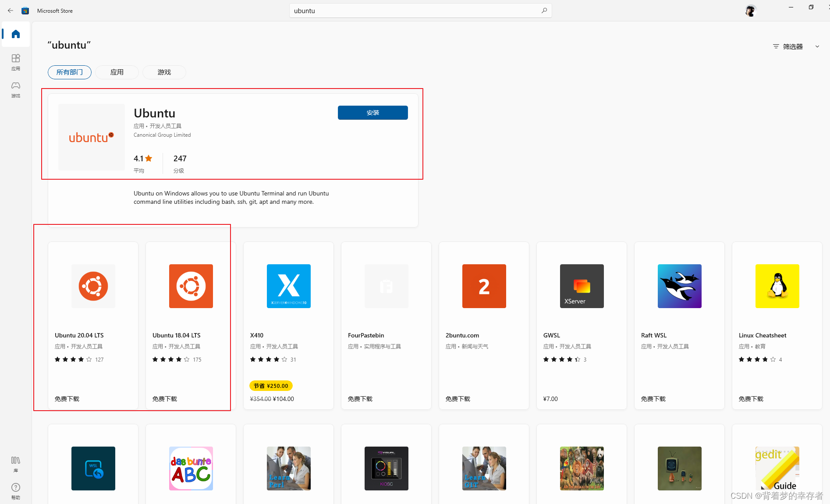Click the Raft WSL title text
830x504 pixels.
click(654, 335)
